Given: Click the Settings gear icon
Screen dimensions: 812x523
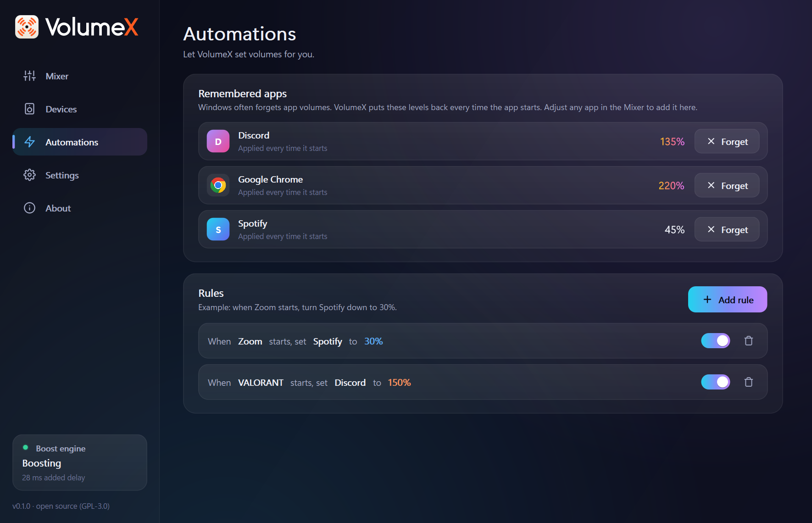Looking at the screenshot, I should pos(29,175).
